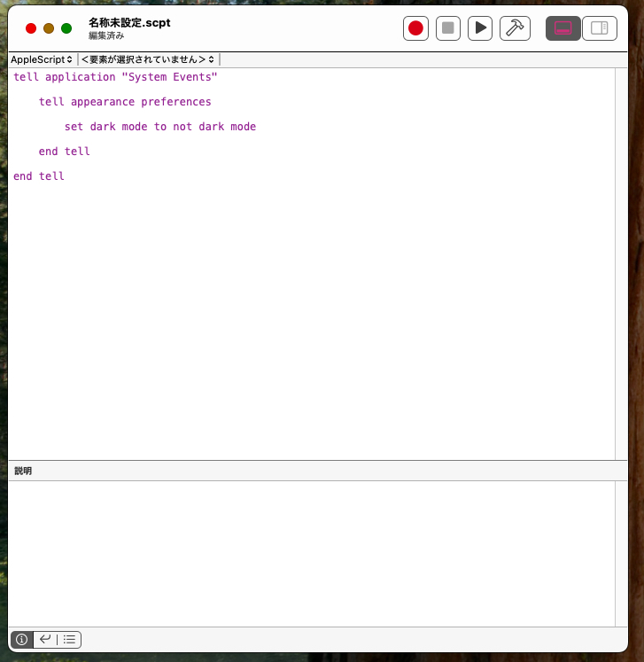The width and height of the screenshot is (644, 662).
Task: Show the log pane with list icon
Action: pos(69,640)
